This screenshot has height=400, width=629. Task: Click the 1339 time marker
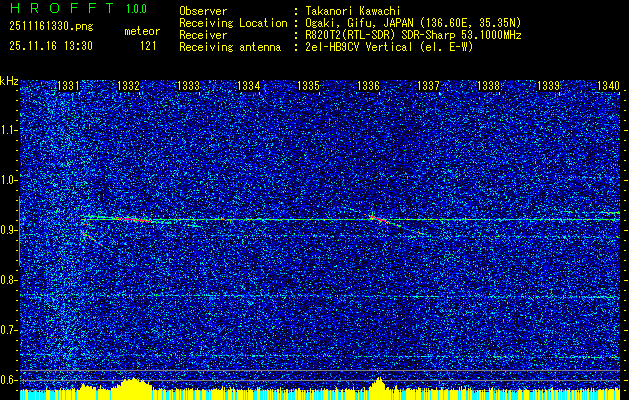548,86
